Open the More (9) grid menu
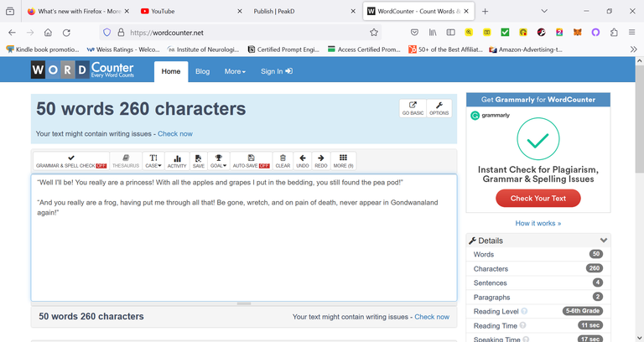The image size is (644, 342). coord(343,161)
